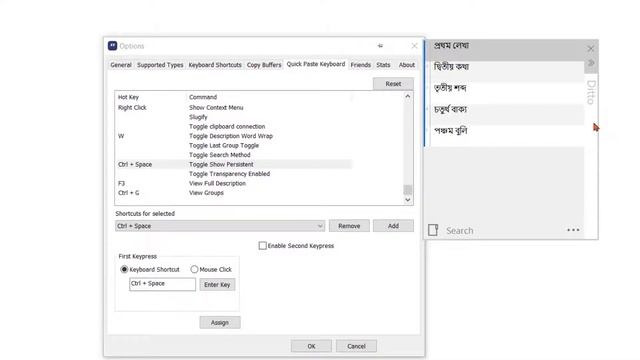Viewport: 640px width, 360px height.
Task: Open the About tab
Action: (407, 65)
